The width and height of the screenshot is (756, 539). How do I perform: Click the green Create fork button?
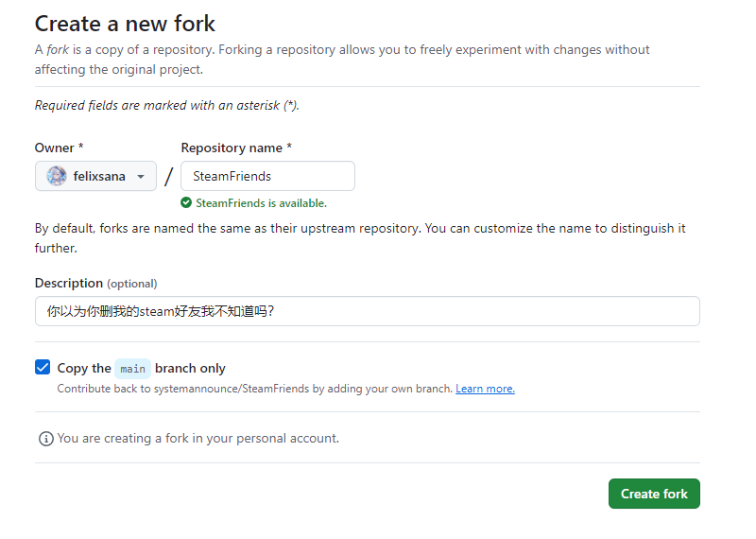[x=654, y=494]
